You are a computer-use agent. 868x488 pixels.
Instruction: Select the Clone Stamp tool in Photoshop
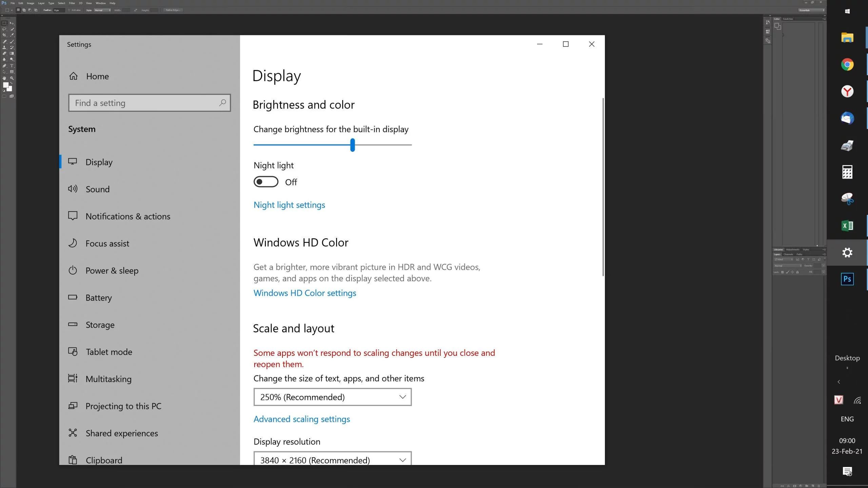point(4,47)
